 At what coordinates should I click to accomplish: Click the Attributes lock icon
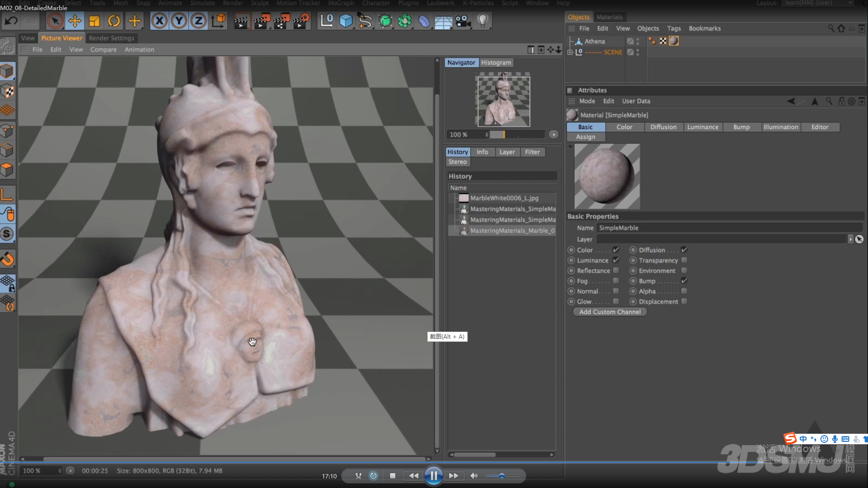click(x=842, y=101)
